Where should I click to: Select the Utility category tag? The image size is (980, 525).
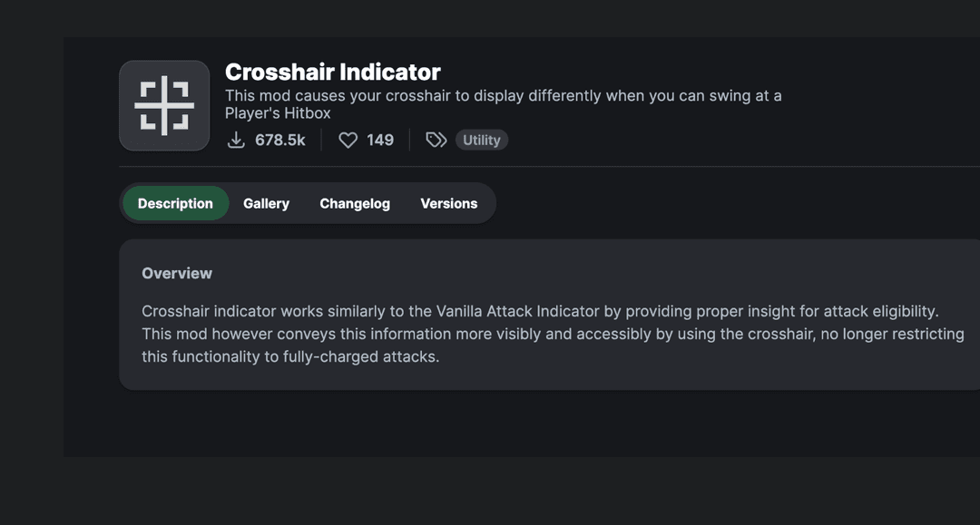pyautogui.click(x=481, y=140)
